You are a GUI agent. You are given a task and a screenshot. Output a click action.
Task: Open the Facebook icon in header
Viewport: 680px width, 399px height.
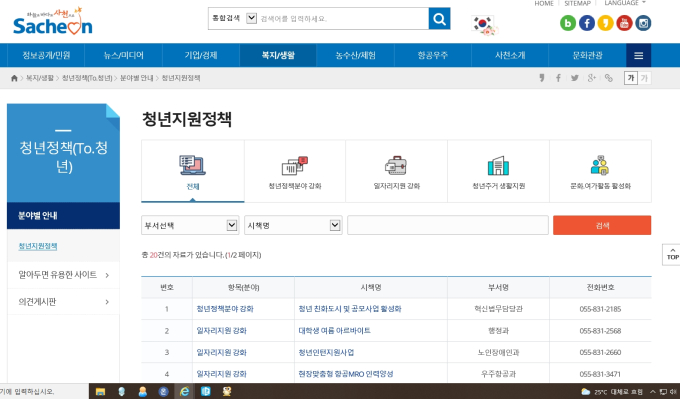pyautogui.click(x=587, y=23)
